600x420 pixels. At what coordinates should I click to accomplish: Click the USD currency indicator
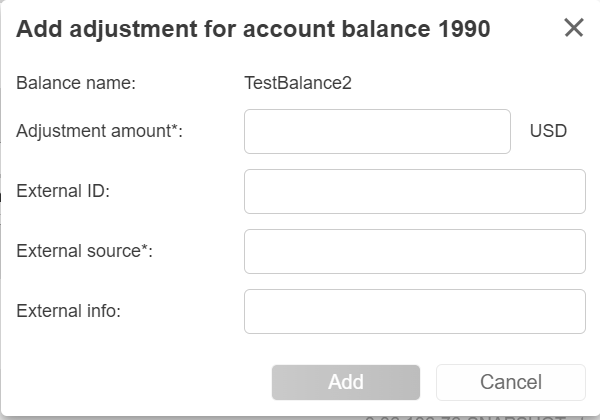548,131
